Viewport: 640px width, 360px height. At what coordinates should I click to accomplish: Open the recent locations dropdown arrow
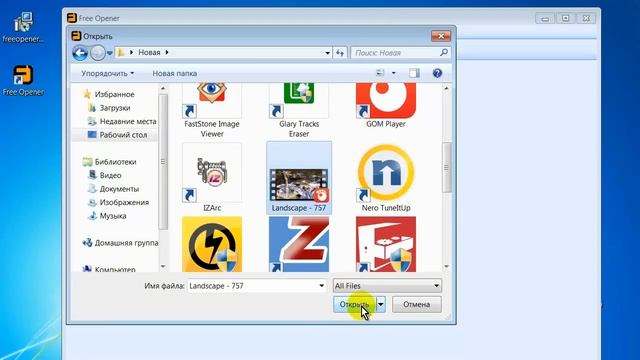point(110,53)
